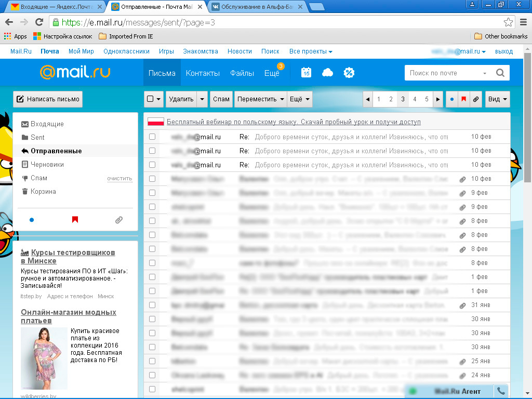Click paperclip on 31 янв message
Screen dimensions: 532x399
pos(462,305)
